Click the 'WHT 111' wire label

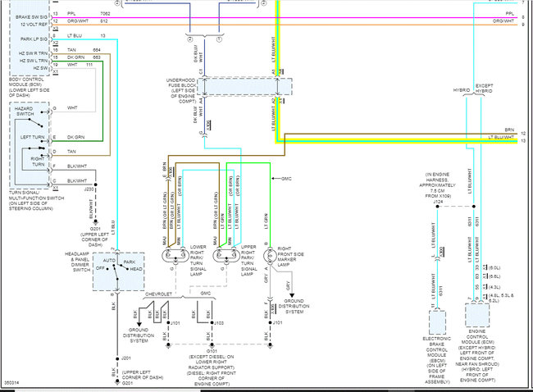click(x=80, y=65)
